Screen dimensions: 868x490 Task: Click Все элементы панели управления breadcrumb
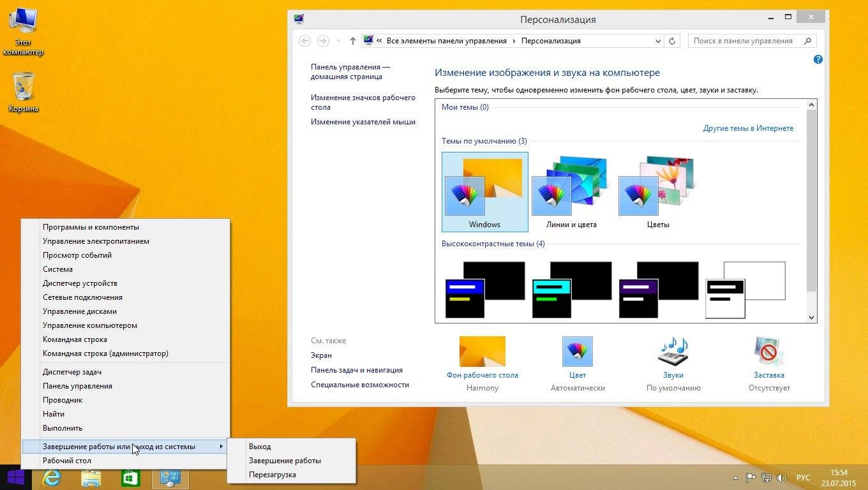446,41
